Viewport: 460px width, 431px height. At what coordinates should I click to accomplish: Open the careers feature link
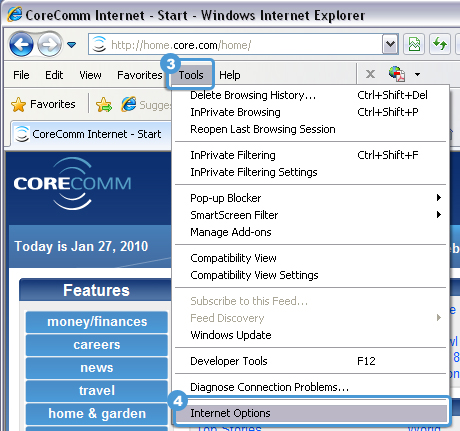click(x=97, y=345)
